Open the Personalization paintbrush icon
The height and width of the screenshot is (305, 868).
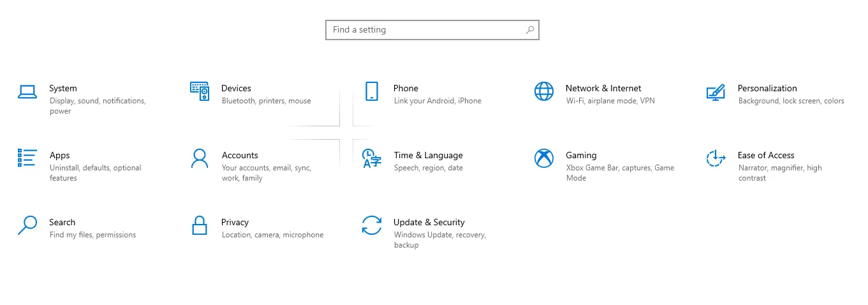click(x=716, y=92)
